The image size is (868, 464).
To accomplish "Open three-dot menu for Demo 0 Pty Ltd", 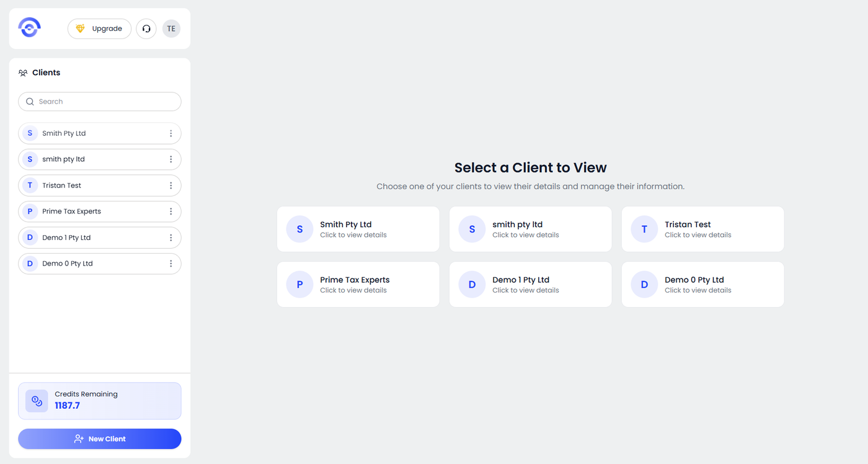I will 171,264.
